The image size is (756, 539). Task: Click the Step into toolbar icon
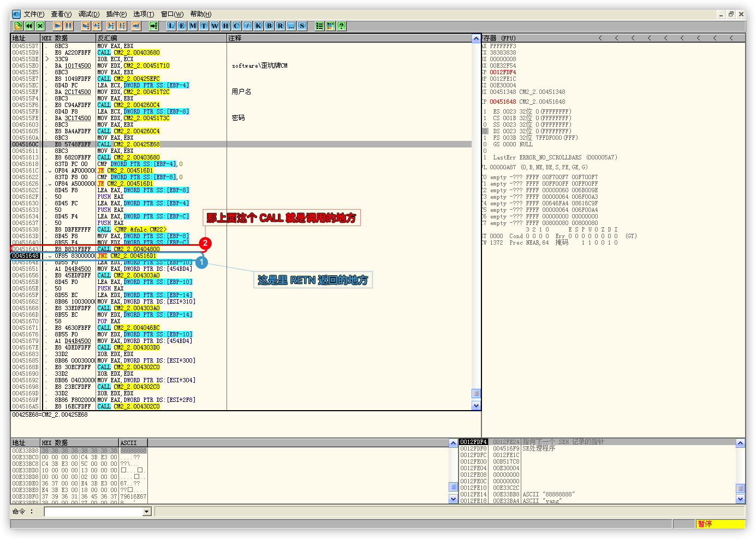pos(86,26)
